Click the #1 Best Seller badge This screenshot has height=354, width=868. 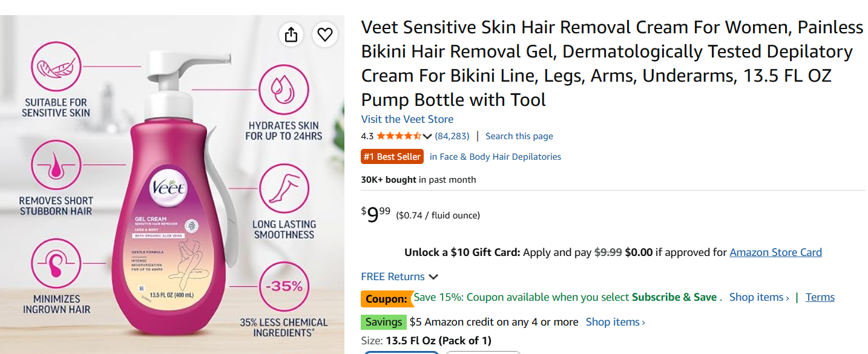[392, 157]
